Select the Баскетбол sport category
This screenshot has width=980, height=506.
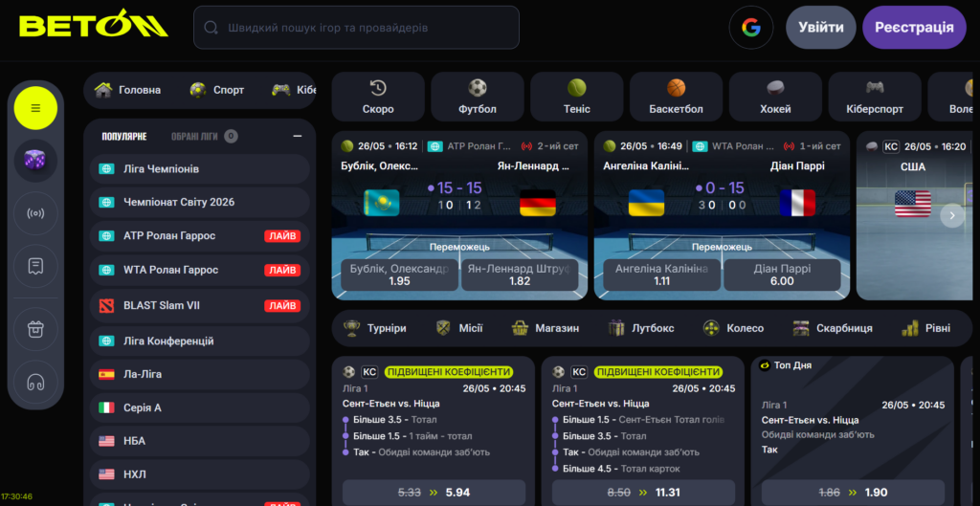tap(677, 97)
